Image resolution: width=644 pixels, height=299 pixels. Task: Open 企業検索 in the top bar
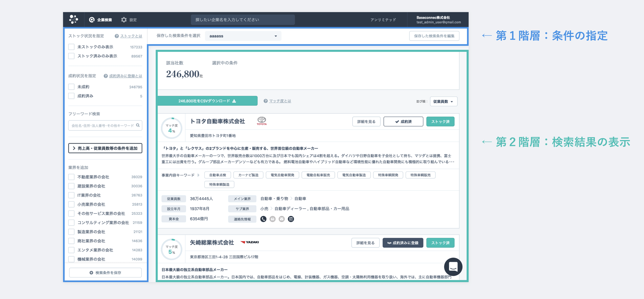tap(101, 20)
